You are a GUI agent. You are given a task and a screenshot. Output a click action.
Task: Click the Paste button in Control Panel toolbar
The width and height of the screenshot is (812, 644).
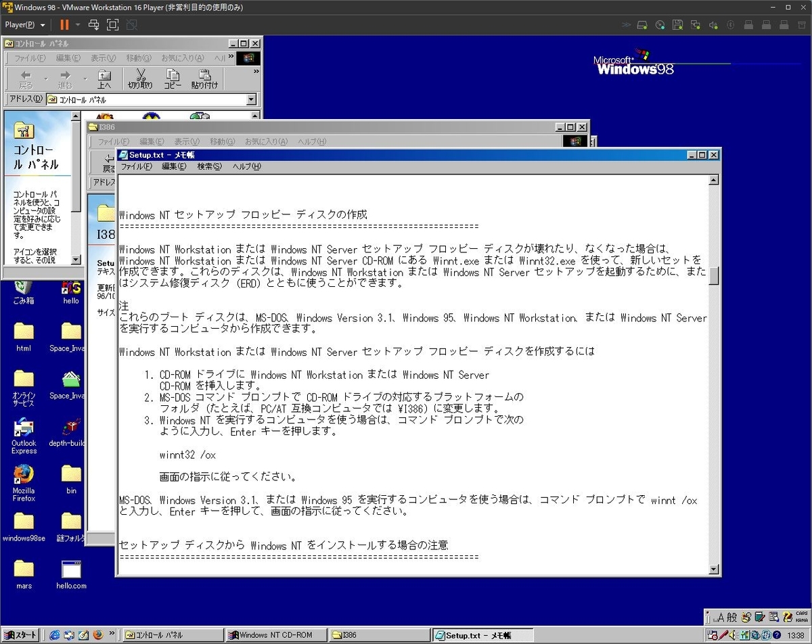[x=205, y=78]
